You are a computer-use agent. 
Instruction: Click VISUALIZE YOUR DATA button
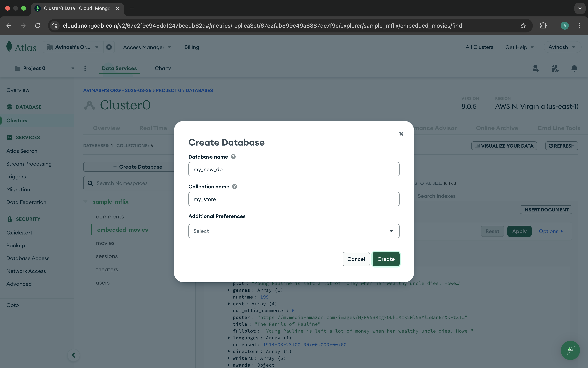[x=504, y=146]
